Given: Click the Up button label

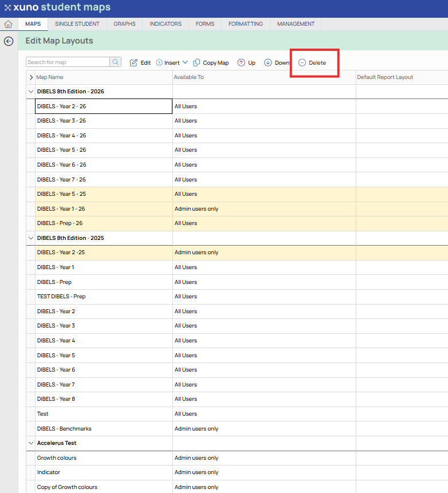Looking at the screenshot, I should [x=251, y=62].
